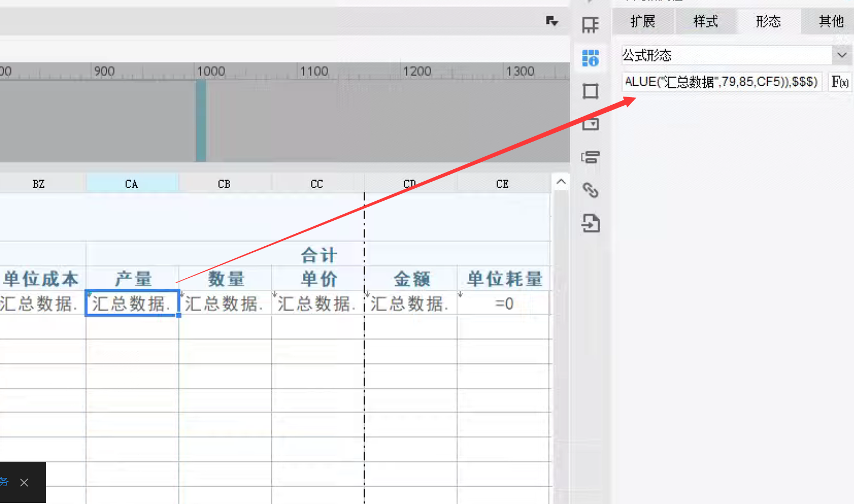Click the arrow dropdown icon above ruler

point(552,21)
